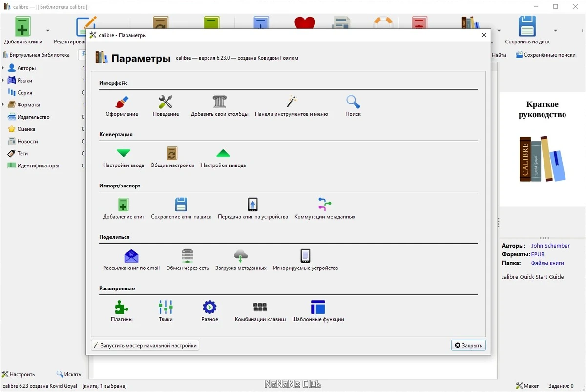Click Виртуальная библиотека button
The width and height of the screenshot is (586, 392).
coord(37,55)
